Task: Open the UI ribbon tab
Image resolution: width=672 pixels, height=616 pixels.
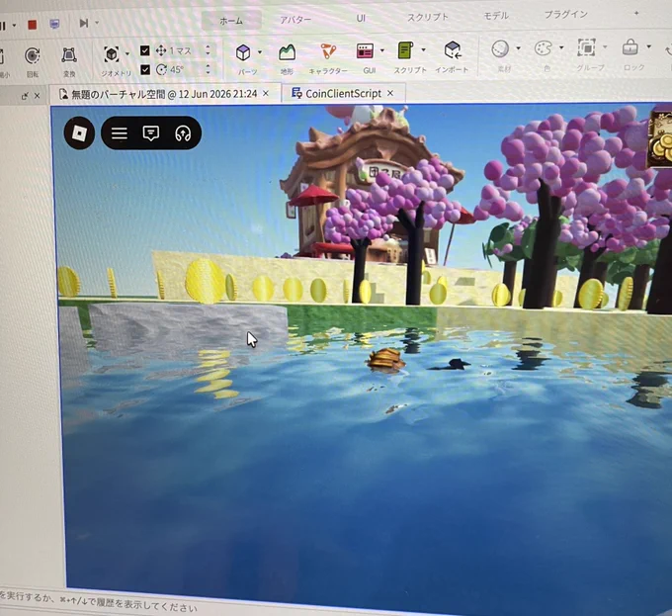Action: click(361, 18)
